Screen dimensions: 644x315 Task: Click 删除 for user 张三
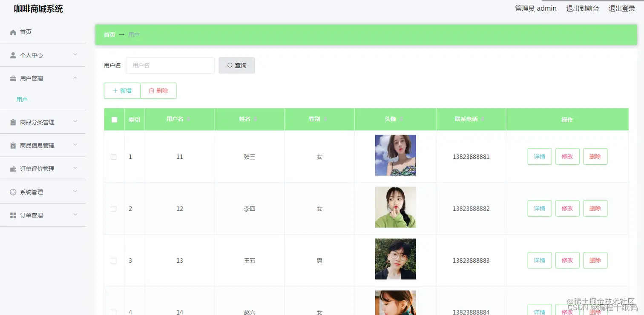coord(595,157)
